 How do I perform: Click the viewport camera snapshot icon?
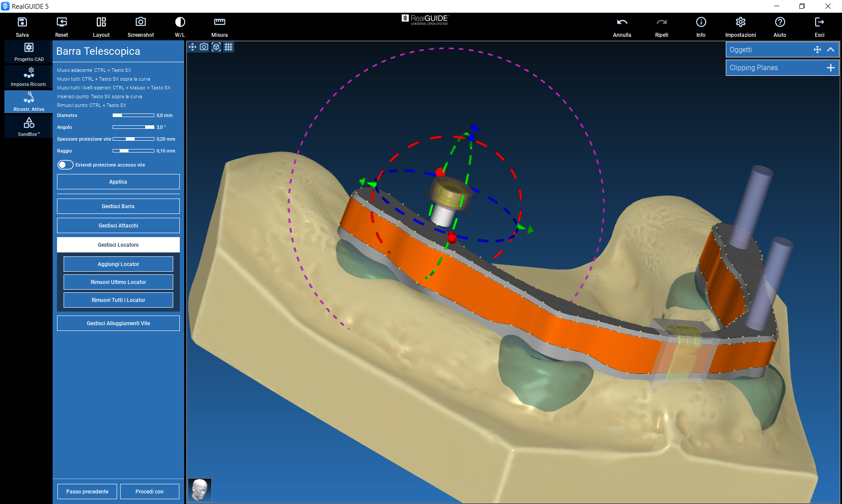pos(204,47)
